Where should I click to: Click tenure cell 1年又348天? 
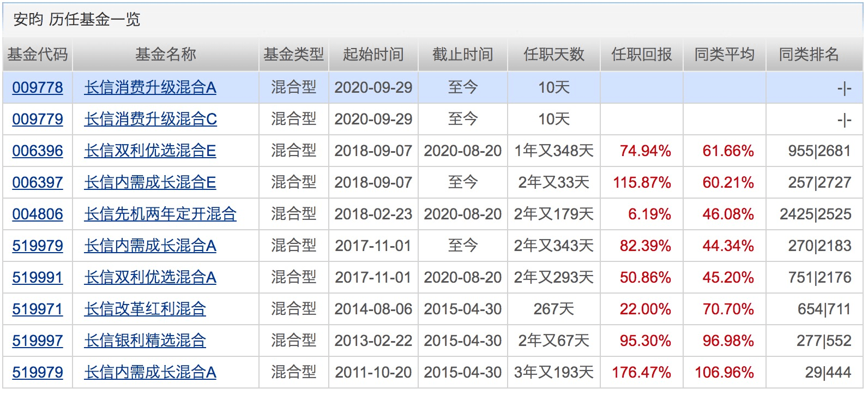tap(554, 151)
